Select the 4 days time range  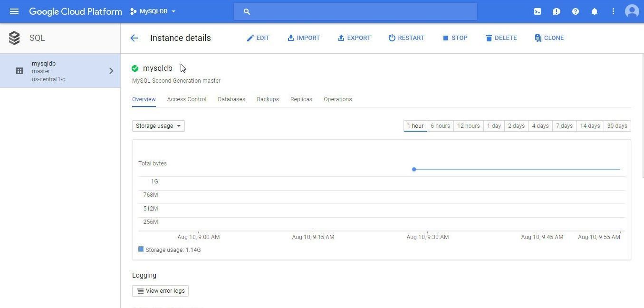pos(540,126)
